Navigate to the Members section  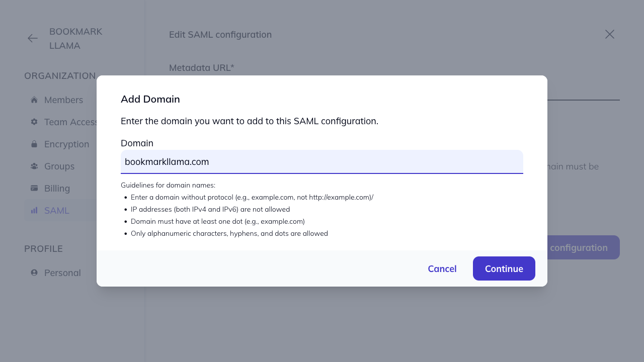[64, 100]
